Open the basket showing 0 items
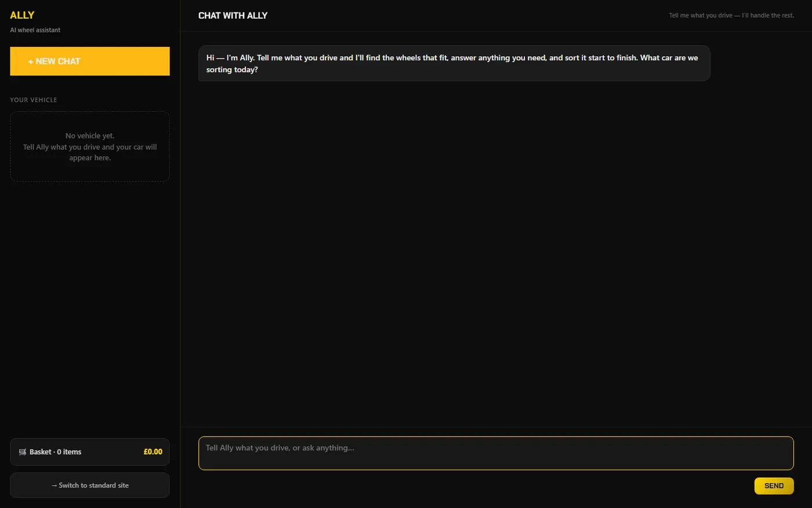The image size is (812, 508). [x=90, y=452]
